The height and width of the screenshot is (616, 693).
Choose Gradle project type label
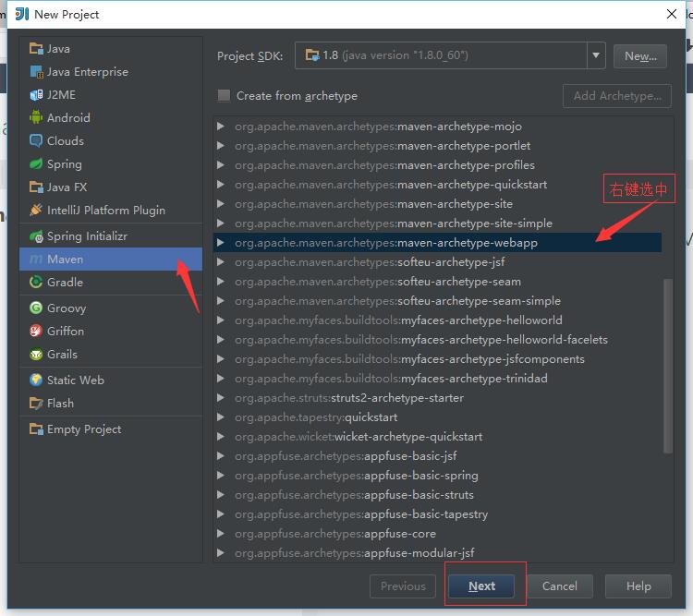(65, 282)
